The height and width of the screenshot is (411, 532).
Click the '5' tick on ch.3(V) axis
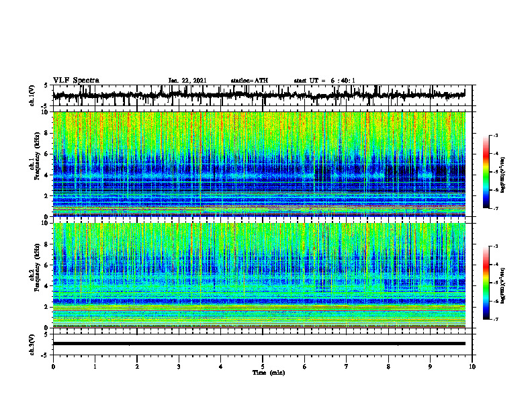click(46, 334)
